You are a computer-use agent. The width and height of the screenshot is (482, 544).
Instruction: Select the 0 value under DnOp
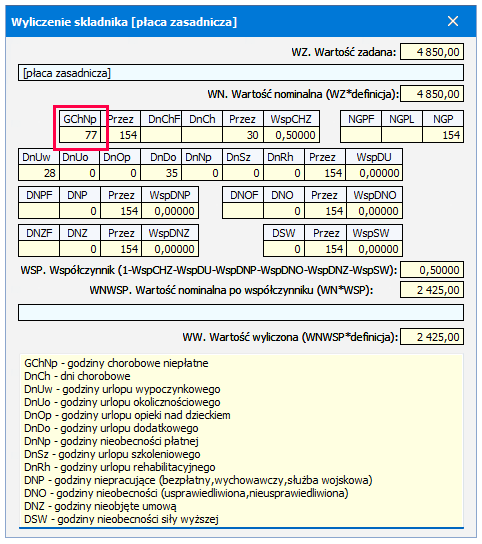tap(120, 173)
